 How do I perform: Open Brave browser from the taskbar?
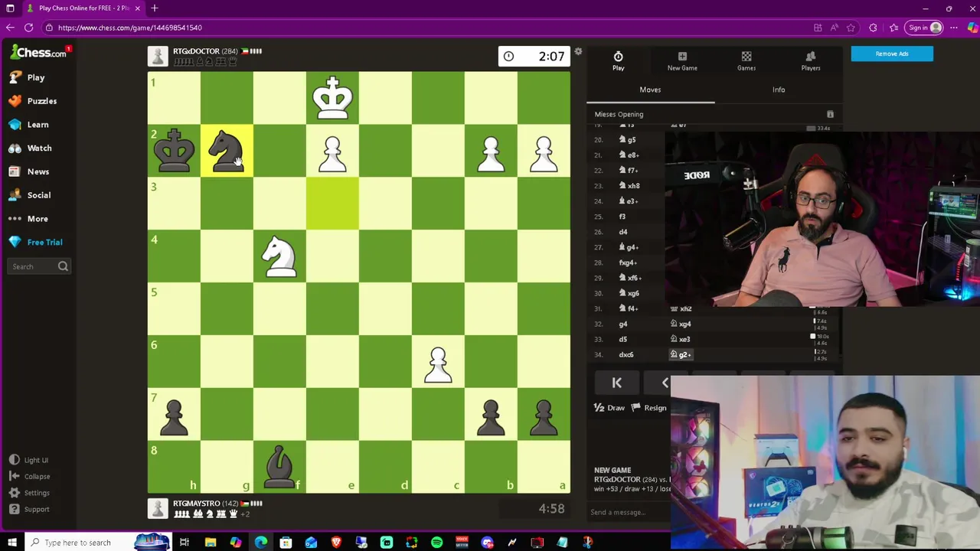click(x=336, y=543)
